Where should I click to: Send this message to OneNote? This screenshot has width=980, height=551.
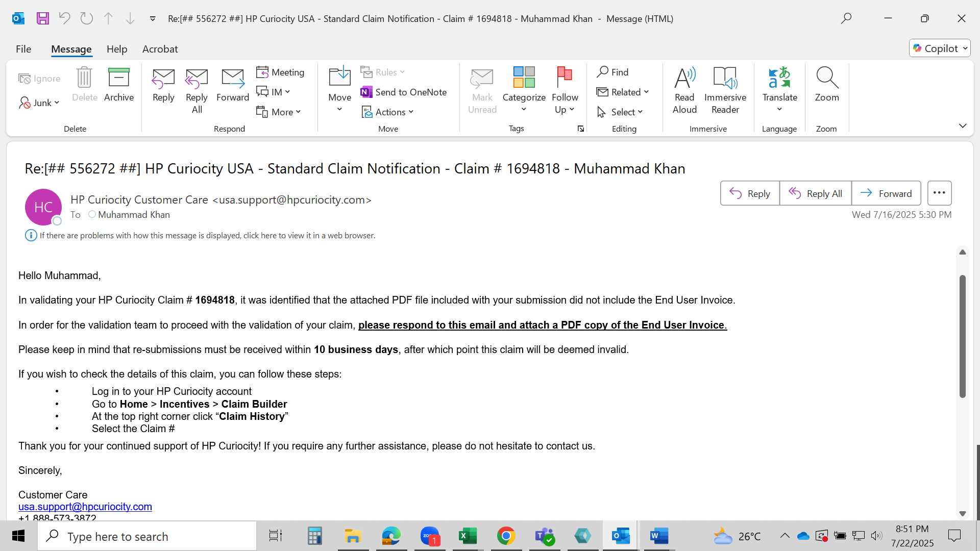click(x=404, y=92)
